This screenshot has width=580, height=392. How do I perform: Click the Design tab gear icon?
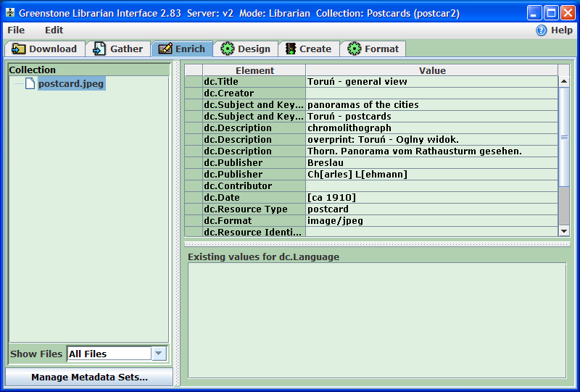227,49
